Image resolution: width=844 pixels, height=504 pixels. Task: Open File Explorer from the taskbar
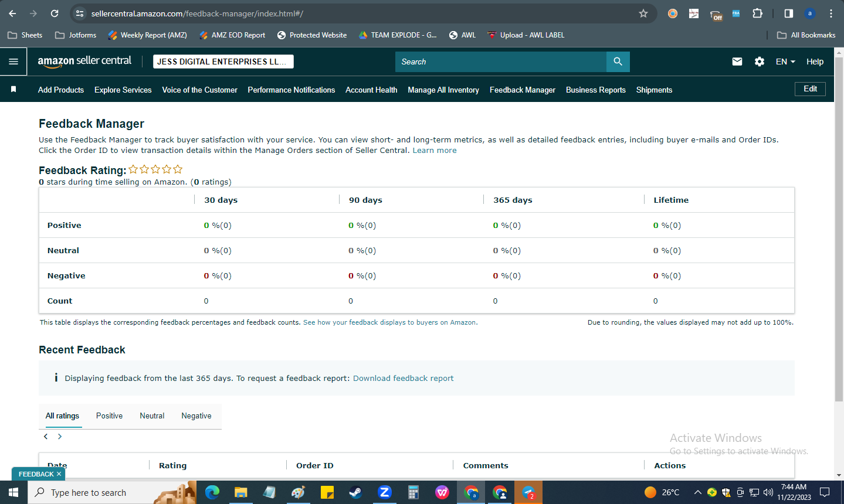click(x=240, y=492)
